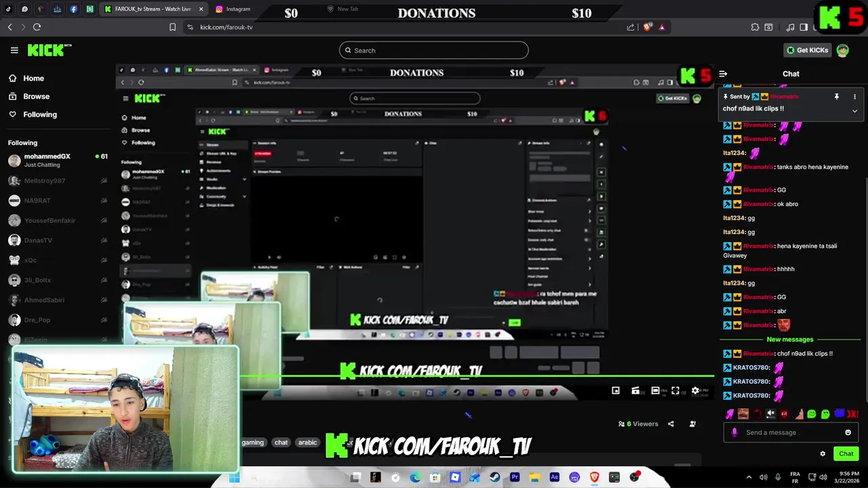
Task: Open media control music icon
Action: pos(790,27)
